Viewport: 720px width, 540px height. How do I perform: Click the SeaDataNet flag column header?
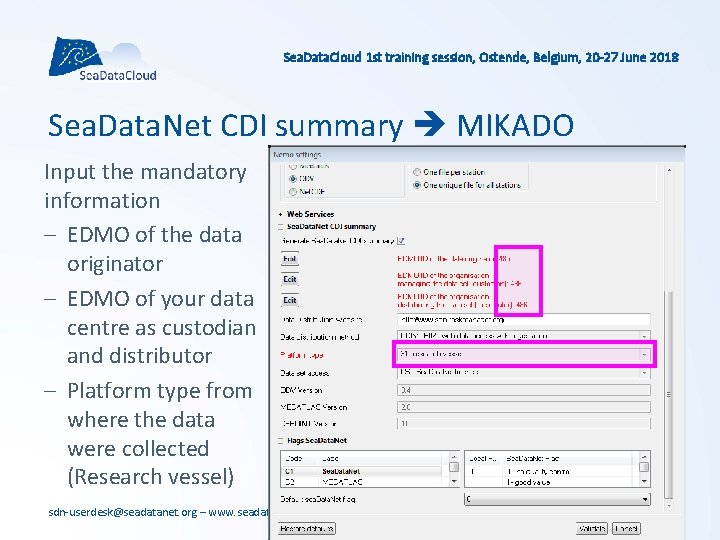click(x=569, y=458)
